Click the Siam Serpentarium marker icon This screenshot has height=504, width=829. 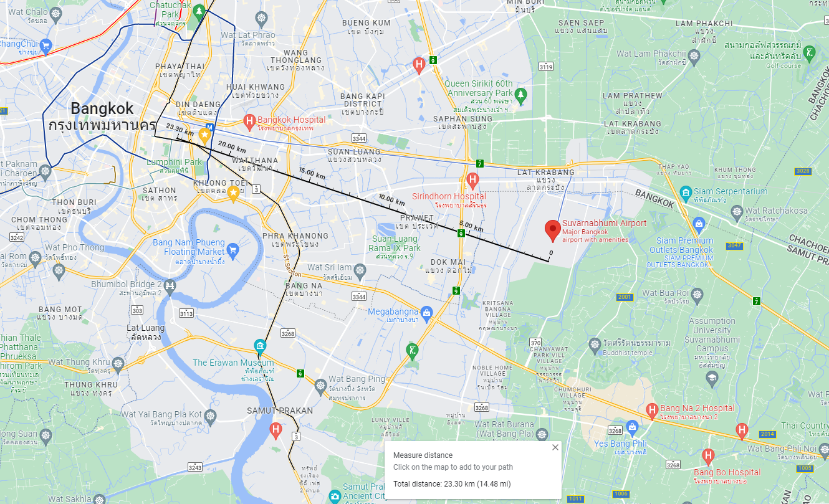686,191
